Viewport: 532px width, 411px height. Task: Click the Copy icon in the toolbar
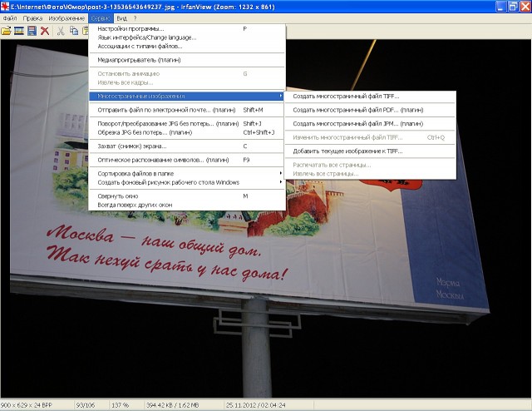coord(73,31)
